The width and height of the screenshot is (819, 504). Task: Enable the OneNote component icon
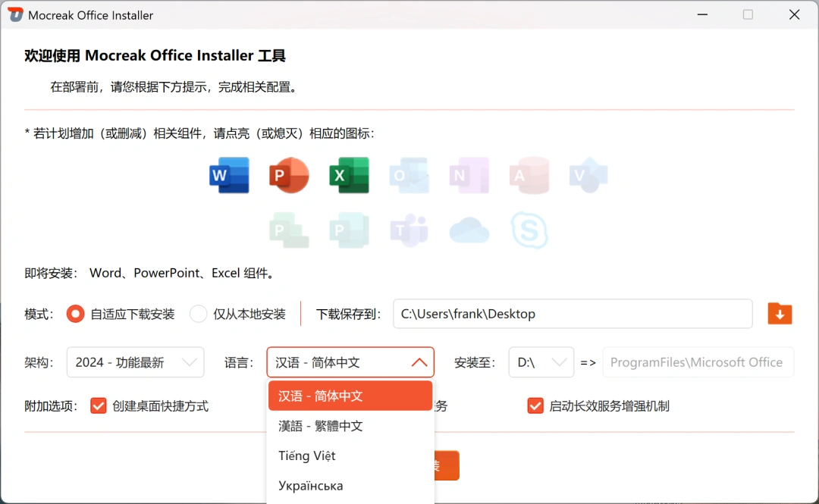pyautogui.click(x=469, y=176)
